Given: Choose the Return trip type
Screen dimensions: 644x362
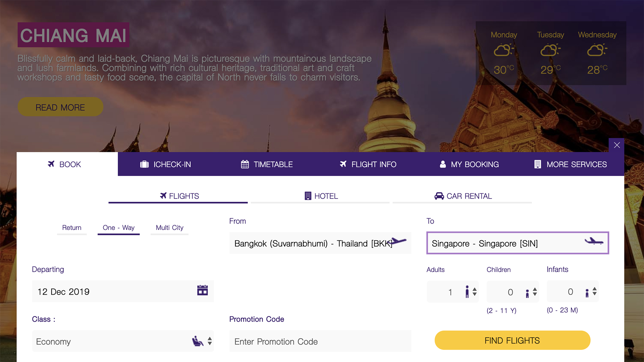Looking at the screenshot, I should pos(72,228).
